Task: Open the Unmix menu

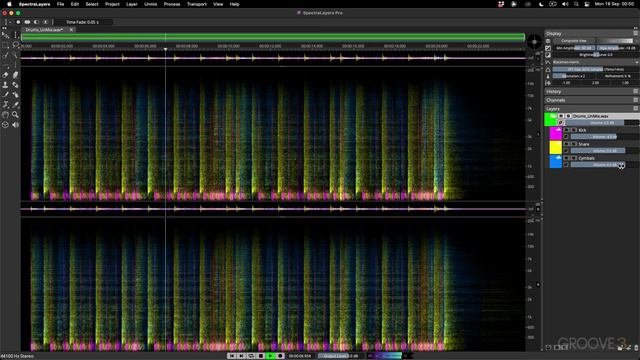Action: pos(151,4)
